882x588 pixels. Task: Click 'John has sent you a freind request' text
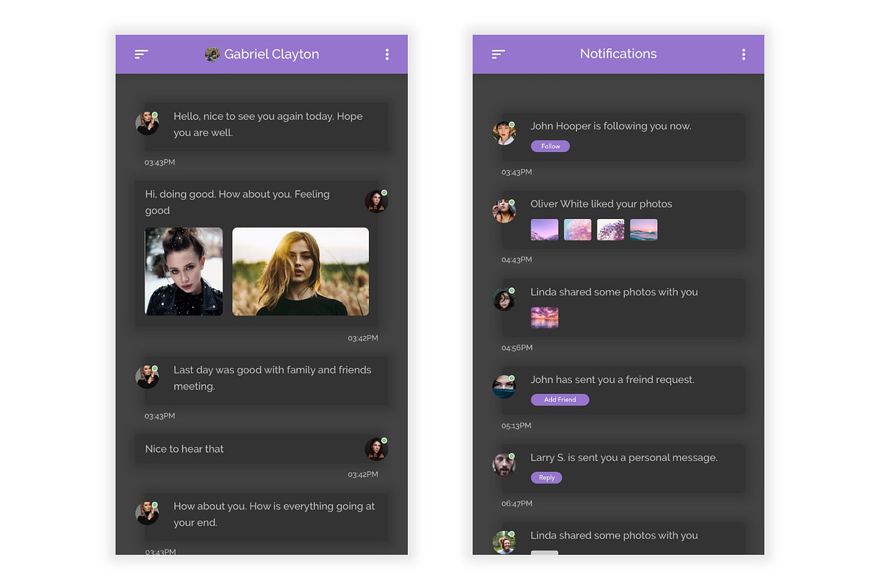tap(612, 379)
